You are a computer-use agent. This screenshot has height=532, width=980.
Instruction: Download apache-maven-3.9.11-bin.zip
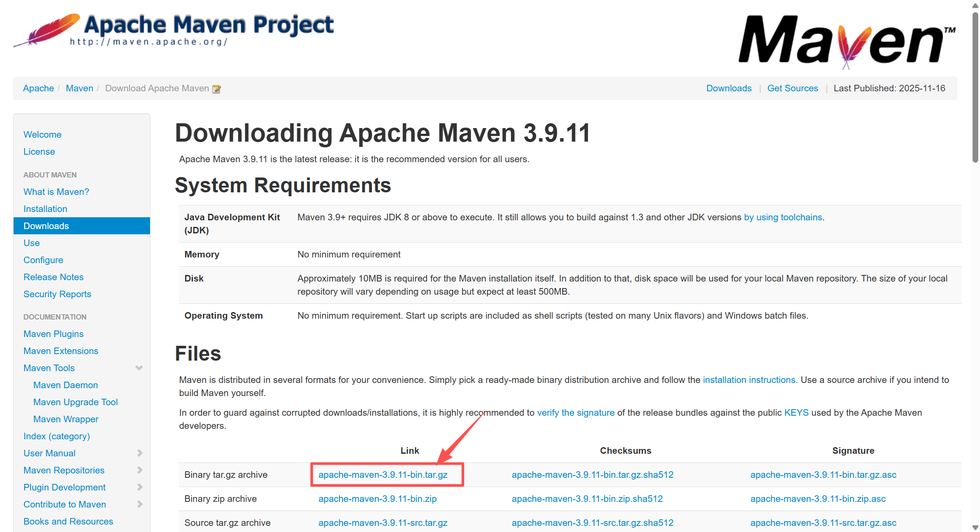378,499
